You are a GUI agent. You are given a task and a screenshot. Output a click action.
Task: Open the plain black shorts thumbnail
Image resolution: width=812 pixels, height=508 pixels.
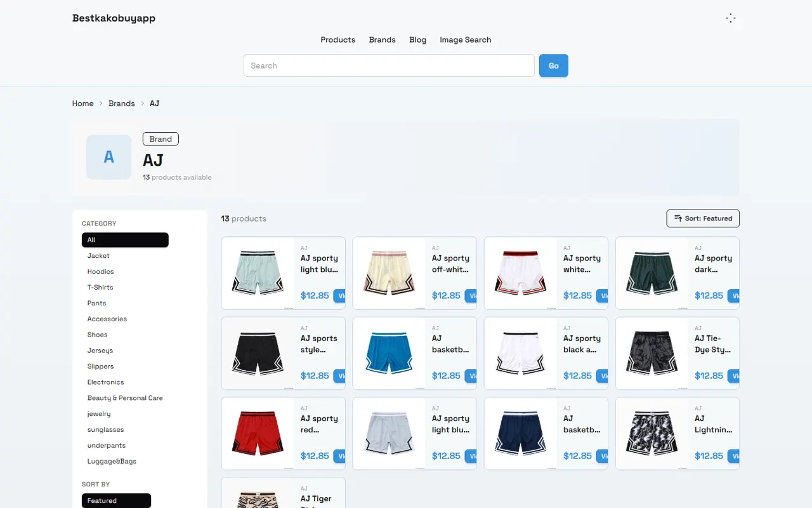coord(258,353)
